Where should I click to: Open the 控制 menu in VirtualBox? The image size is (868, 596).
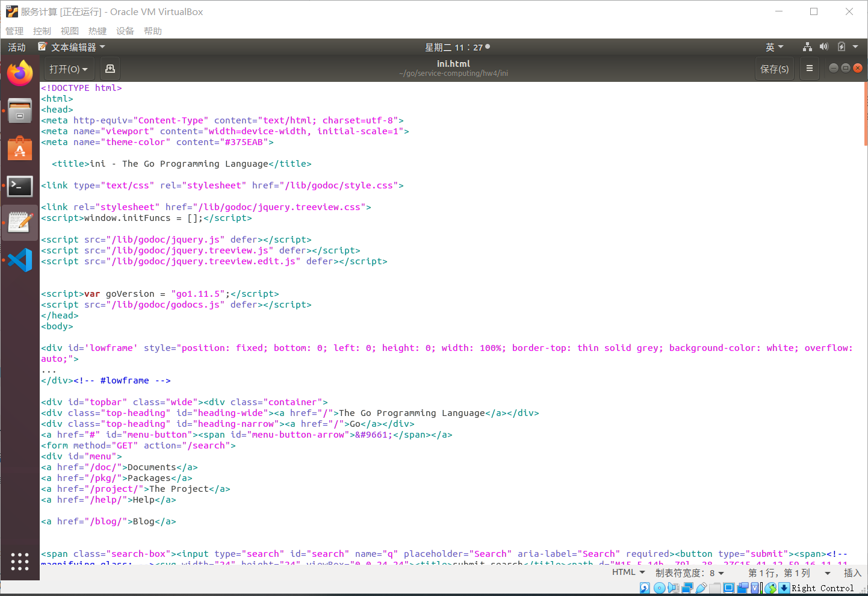click(42, 31)
